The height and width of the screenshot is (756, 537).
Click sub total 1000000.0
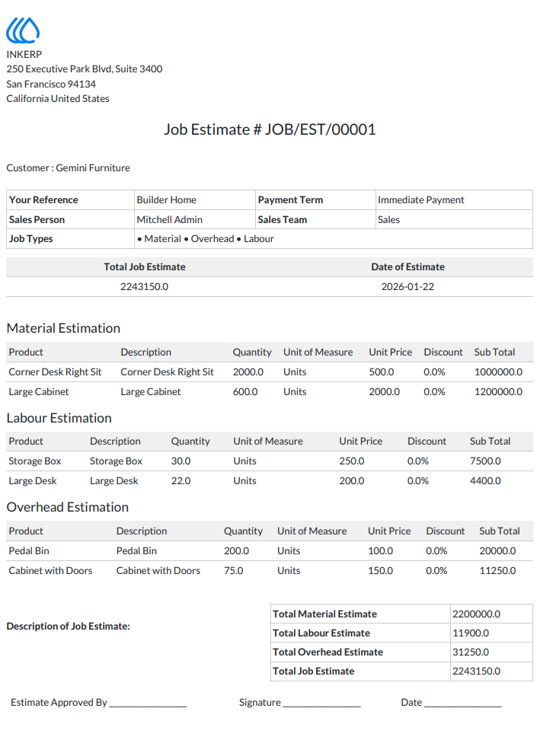tap(498, 372)
